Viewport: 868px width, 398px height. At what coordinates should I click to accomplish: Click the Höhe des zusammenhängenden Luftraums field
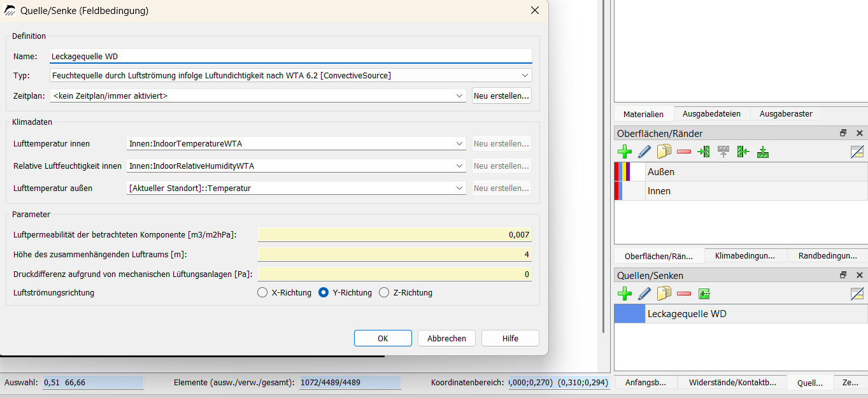(x=394, y=255)
